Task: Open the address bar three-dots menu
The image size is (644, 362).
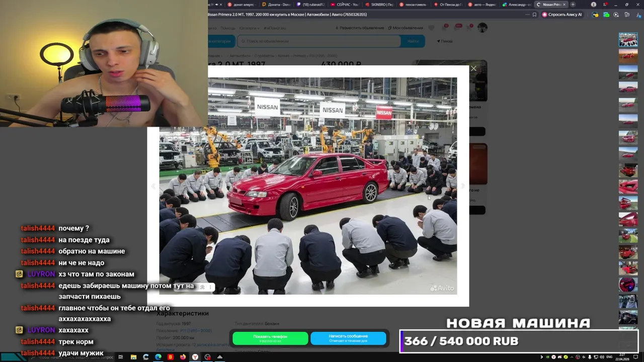Action: [527, 15]
